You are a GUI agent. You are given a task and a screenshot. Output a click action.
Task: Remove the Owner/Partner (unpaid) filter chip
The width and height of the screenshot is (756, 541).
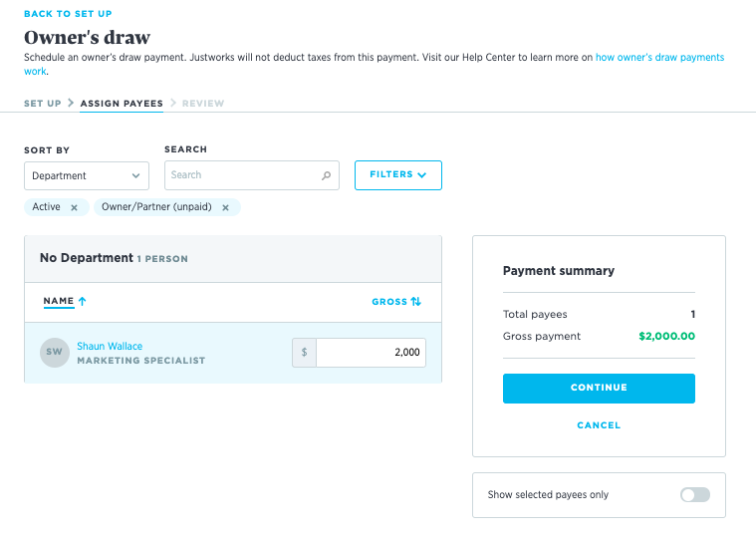point(225,208)
